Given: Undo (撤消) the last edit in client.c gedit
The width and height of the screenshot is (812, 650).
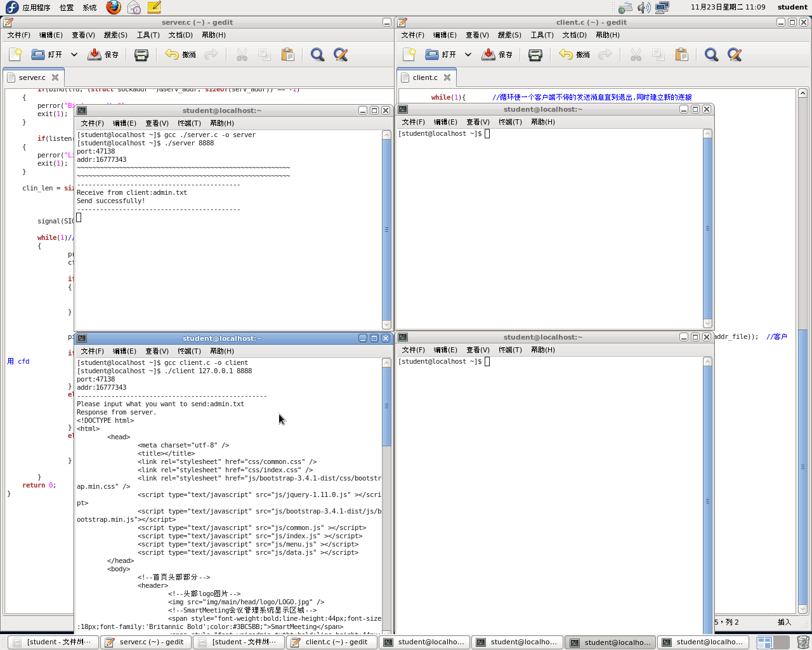Looking at the screenshot, I should coord(575,55).
